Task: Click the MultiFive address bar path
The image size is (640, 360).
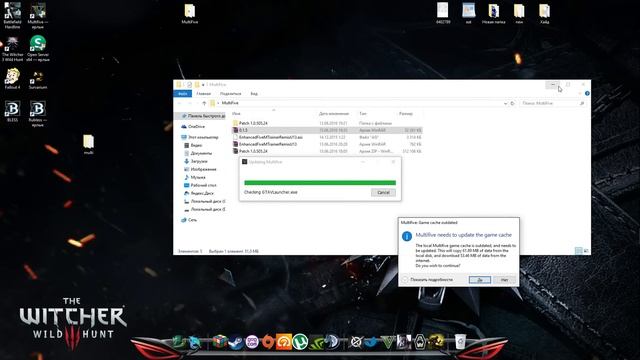Action: tap(230, 103)
